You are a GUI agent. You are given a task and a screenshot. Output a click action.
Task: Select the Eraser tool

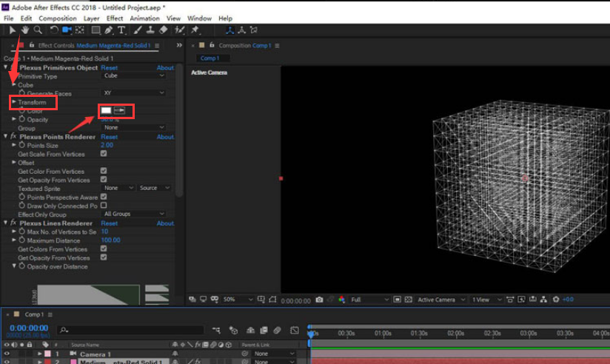point(163,30)
